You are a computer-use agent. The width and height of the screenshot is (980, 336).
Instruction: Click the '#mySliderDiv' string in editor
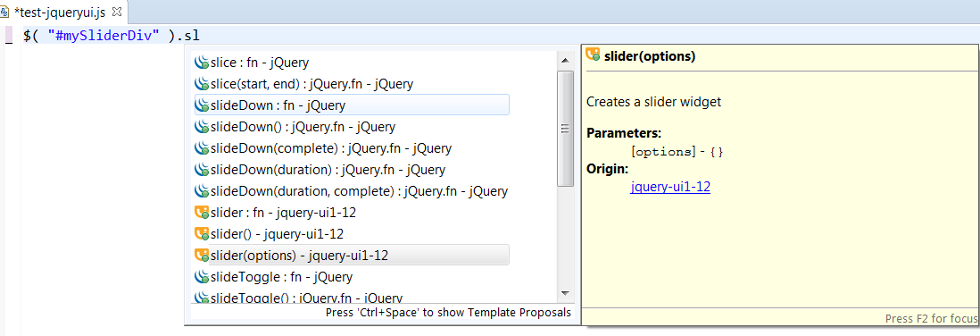(x=104, y=36)
